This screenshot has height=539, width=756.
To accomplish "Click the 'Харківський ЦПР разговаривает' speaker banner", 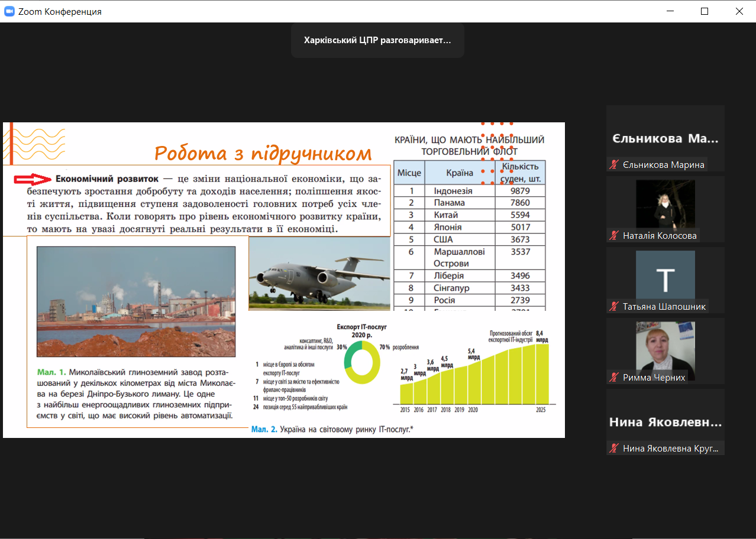I will 377,40.
